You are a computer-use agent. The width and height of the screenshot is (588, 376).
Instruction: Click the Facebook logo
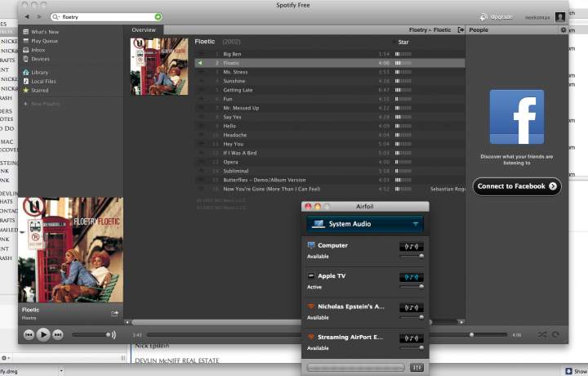click(x=517, y=117)
